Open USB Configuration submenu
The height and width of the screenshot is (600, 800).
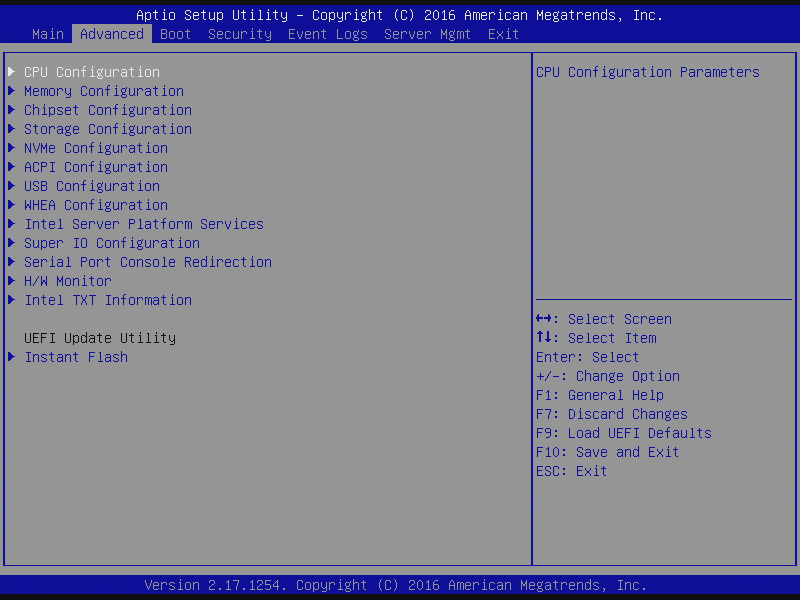tap(92, 186)
